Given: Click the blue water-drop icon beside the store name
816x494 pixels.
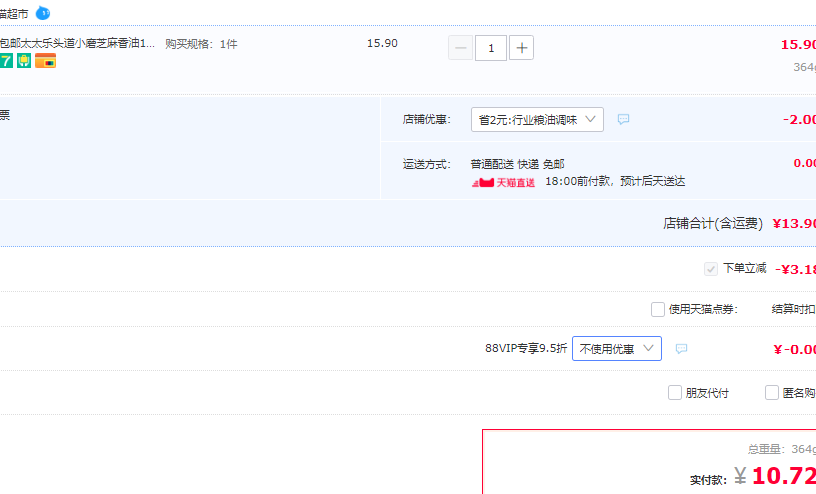Looking at the screenshot, I should [x=43, y=13].
